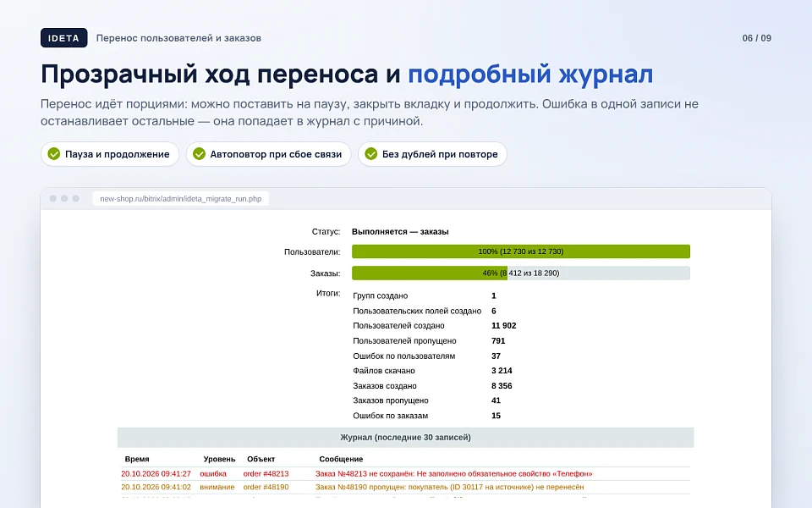Click the Пользователей пропущено label
Viewport: 812px width, 508px height.
coord(404,341)
